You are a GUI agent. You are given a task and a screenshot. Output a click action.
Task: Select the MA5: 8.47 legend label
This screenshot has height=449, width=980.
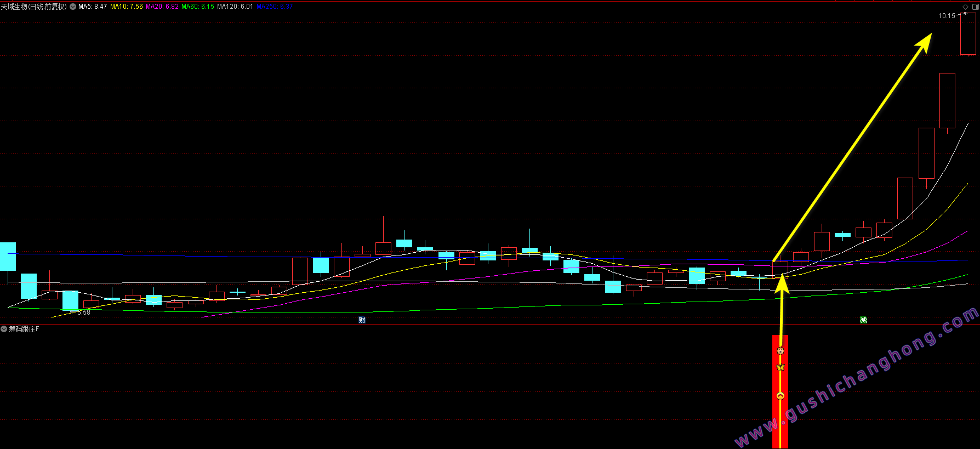(x=93, y=7)
